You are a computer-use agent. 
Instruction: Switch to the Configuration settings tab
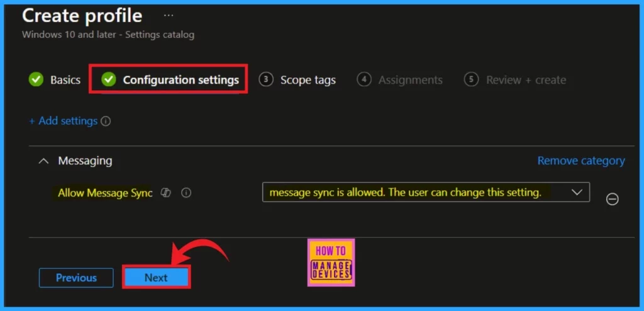(x=180, y=80)
